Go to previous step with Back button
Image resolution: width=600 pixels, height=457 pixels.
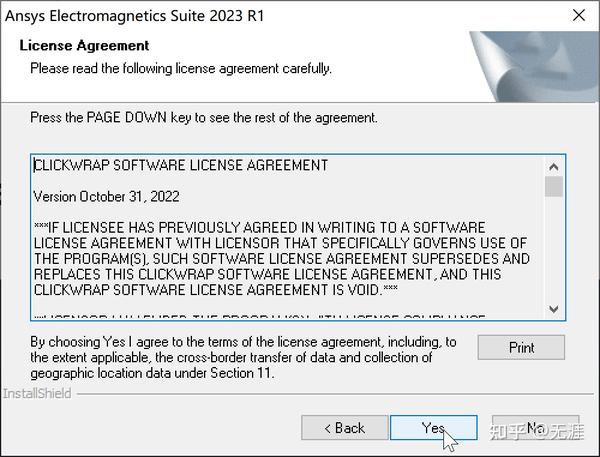[345, 428]
